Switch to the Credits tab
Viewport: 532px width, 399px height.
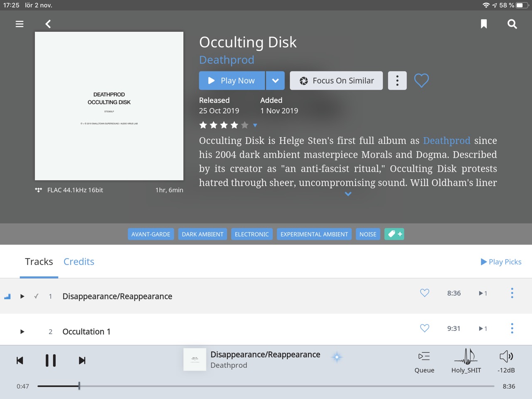coord(79,262)
